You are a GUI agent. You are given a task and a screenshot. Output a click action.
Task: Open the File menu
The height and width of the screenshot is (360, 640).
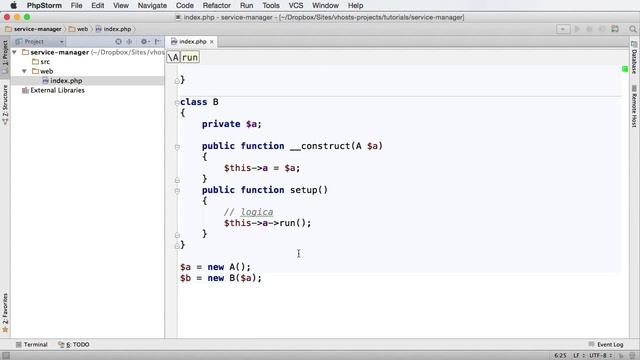tap(76, 5)
